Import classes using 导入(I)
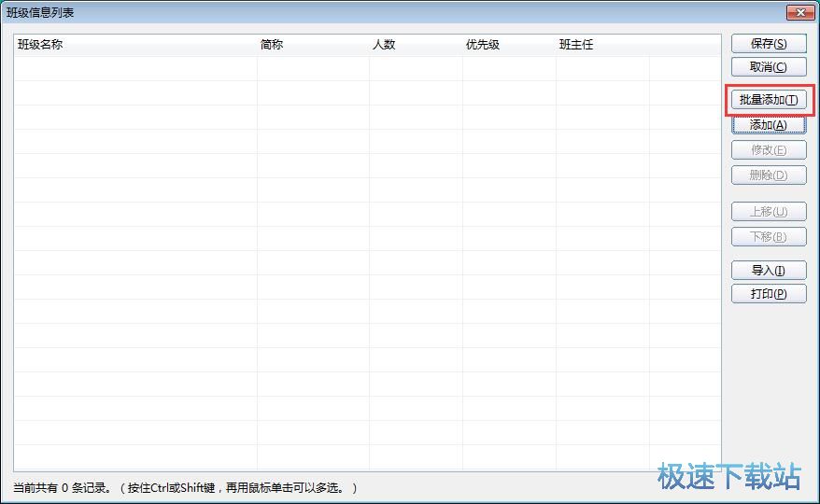The width and height of the screenshot is (820, 504). click(x=769, y=271)
